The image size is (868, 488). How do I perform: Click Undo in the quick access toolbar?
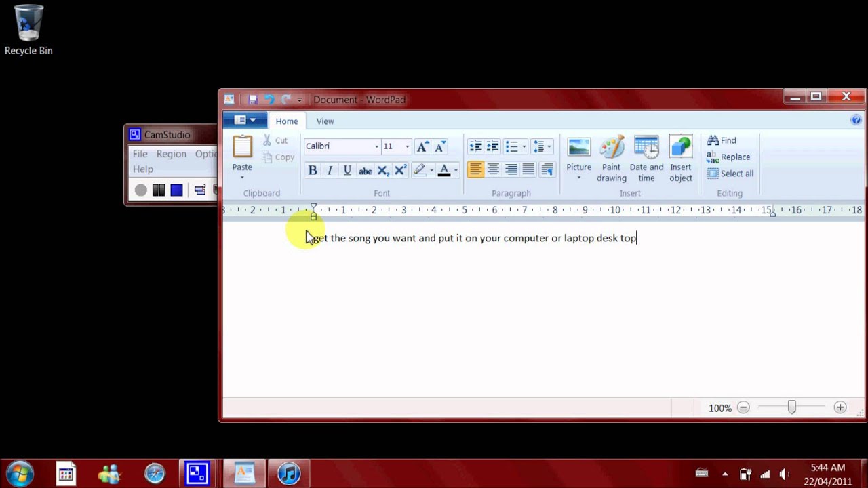click(x=269, y=100)
